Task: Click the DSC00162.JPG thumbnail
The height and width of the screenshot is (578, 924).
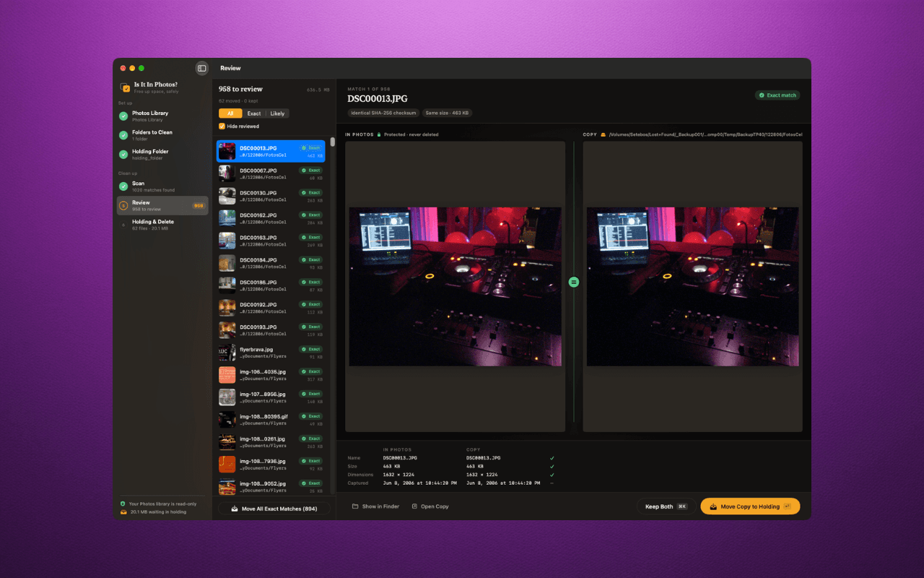Action: (227, 218)
